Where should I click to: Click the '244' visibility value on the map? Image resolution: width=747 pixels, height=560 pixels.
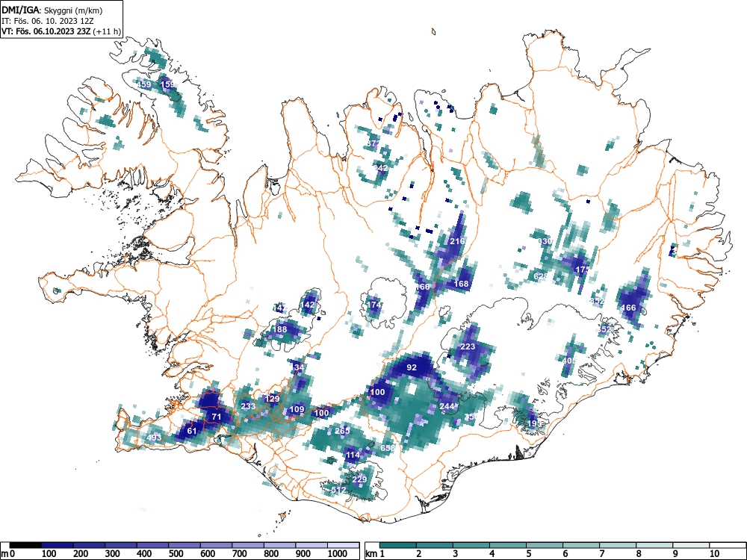[x=447, y=406]
